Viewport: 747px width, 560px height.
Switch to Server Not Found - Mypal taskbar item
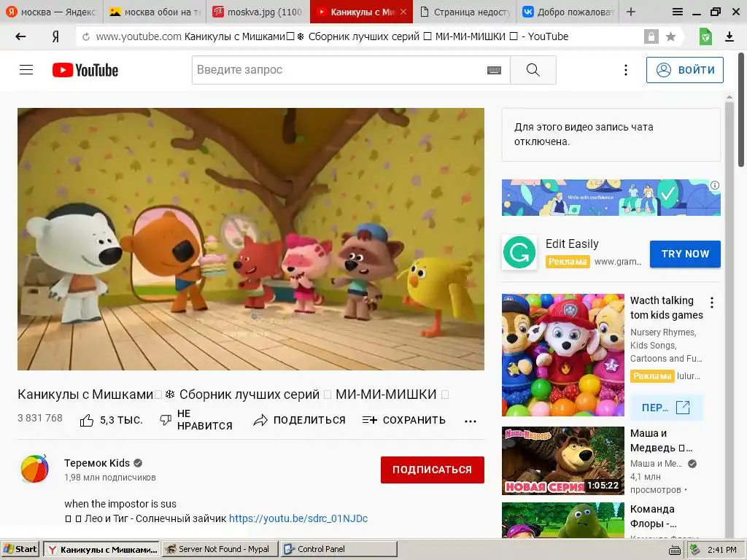(x=220, y=549)
